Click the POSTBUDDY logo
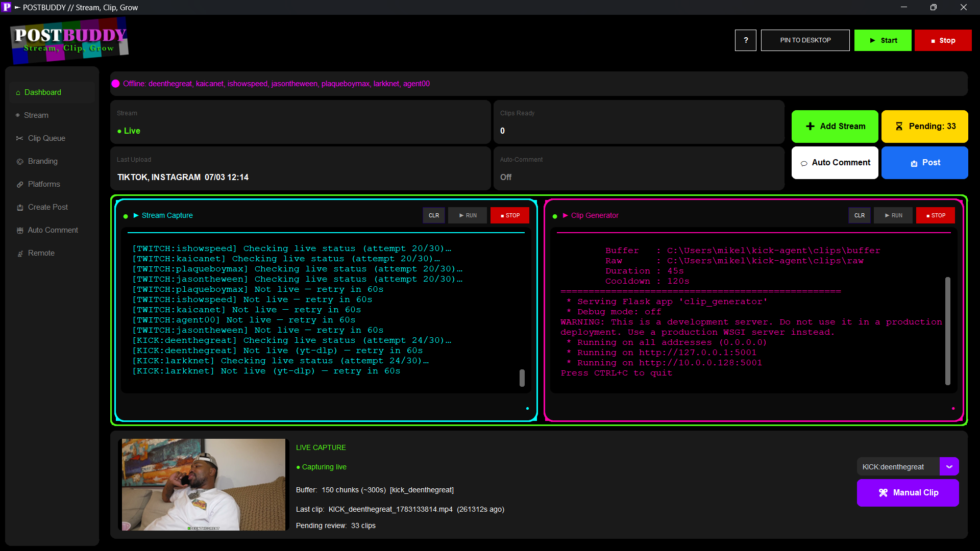This screenshot has height=551, width=980. (69, 41)
